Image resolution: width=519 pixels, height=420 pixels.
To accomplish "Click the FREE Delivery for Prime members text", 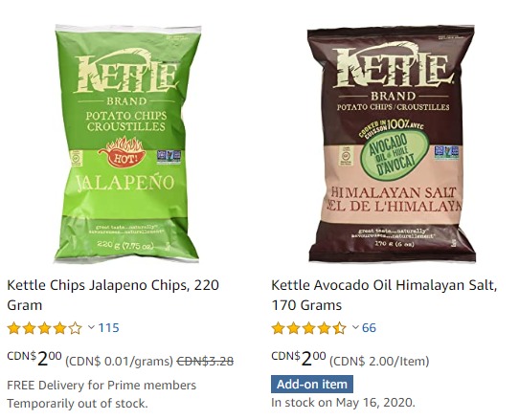I will 102,386.
